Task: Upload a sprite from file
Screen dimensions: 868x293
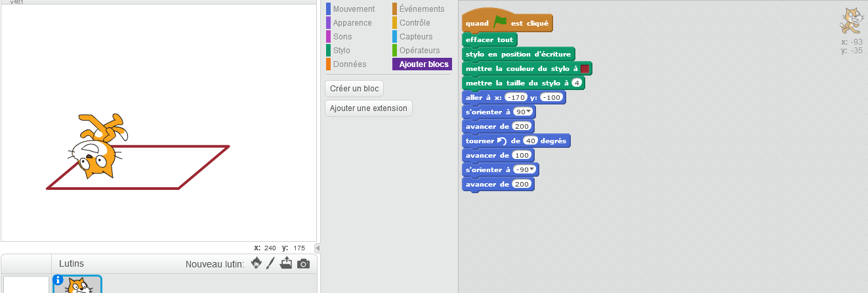Action: 285,263
